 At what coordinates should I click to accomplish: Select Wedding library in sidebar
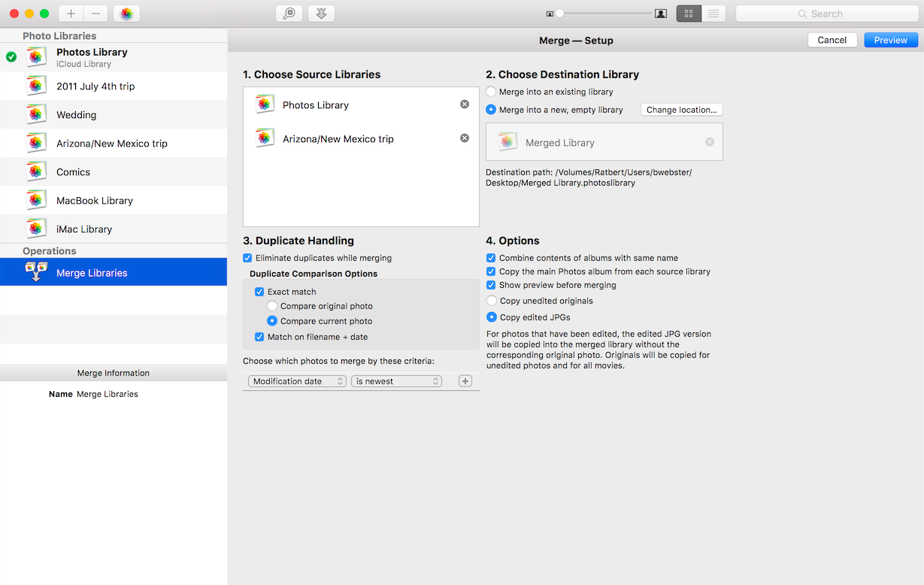pos(114,115)
